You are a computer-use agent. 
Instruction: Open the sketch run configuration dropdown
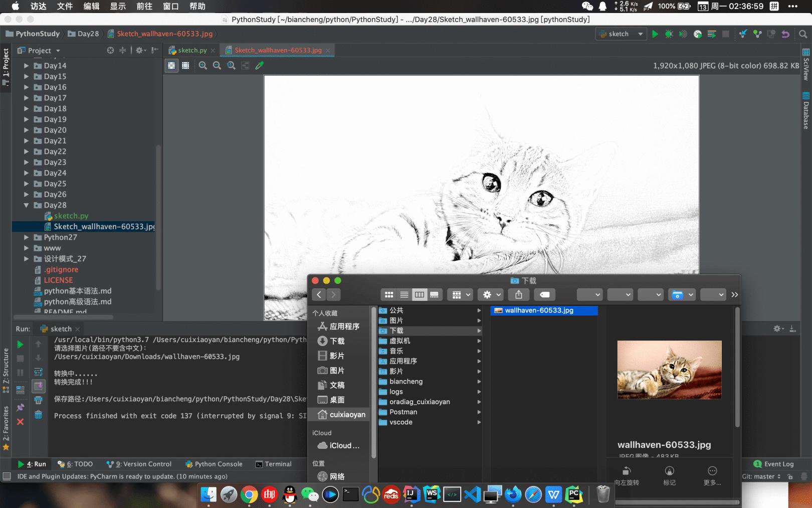621,34
